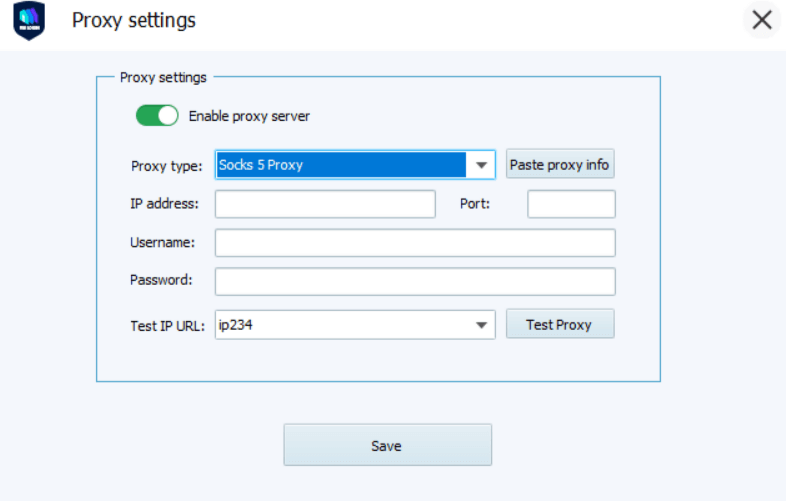Viewport: 786px width, 501px height.
Task: Click the Proxy settings window title text
Action: point(134,20)
